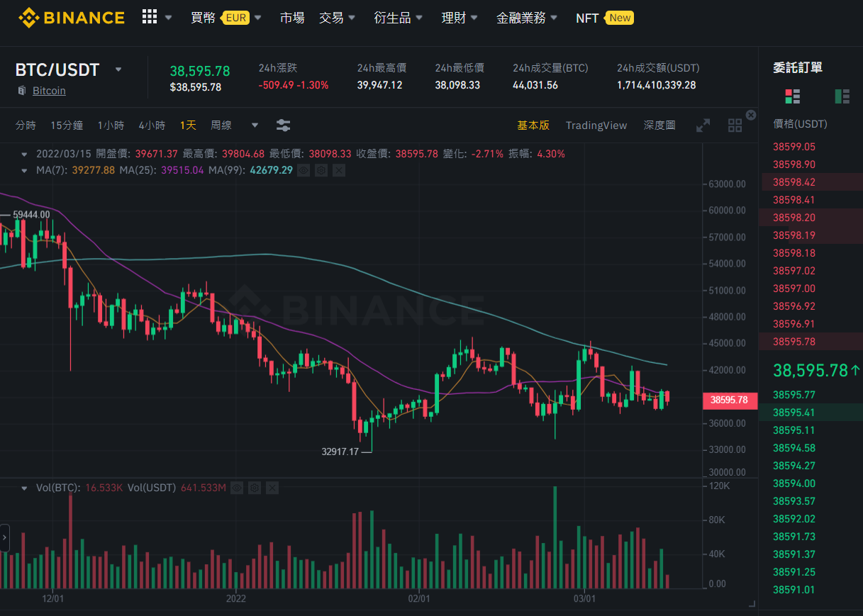This screenshot has width=863, height=616.
Task: Open the Bitcoin info link
Action: pos(49,91)
